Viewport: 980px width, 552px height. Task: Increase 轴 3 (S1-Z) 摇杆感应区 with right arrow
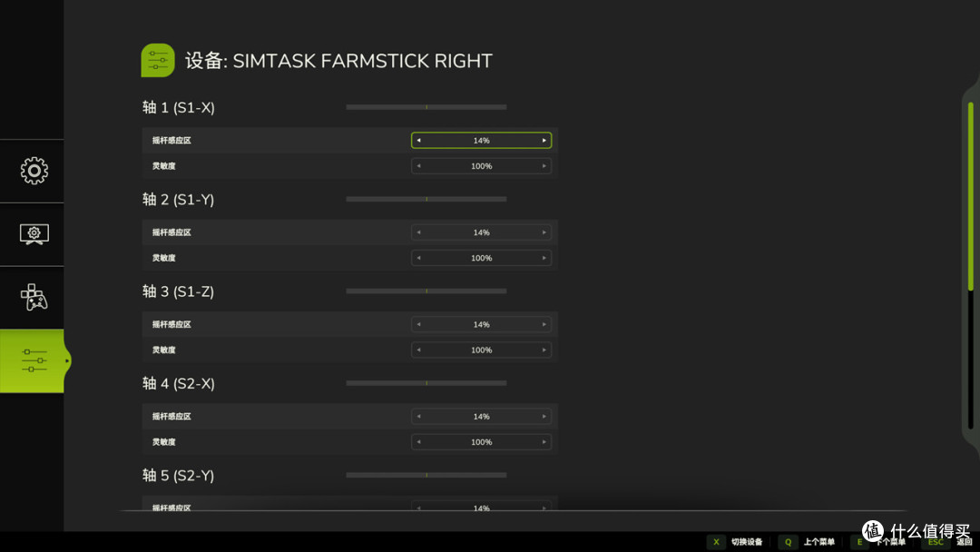coord(544,324)
